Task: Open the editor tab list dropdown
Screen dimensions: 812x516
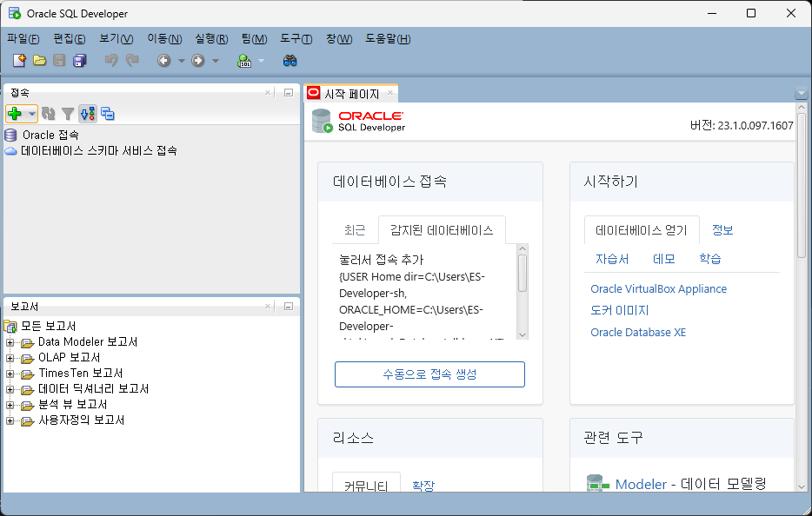Action: (x=801, y=94)
